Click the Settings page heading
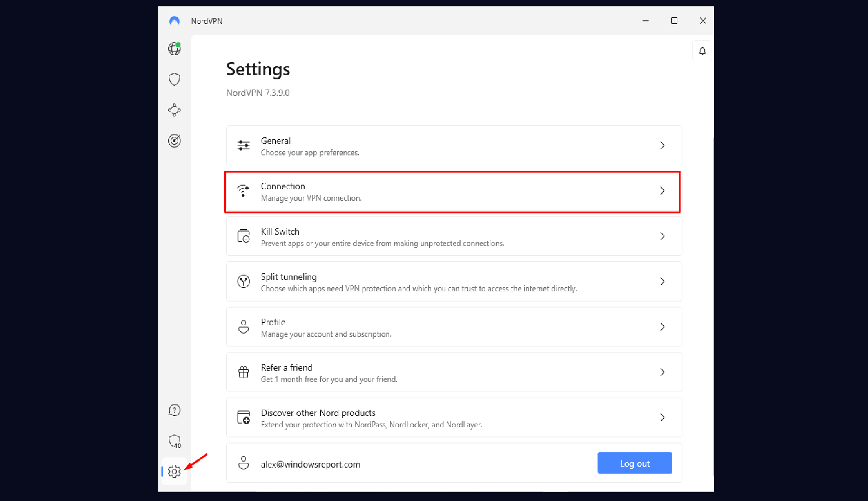This screenshot has width=868, height=501. click(x=258, y=69)
